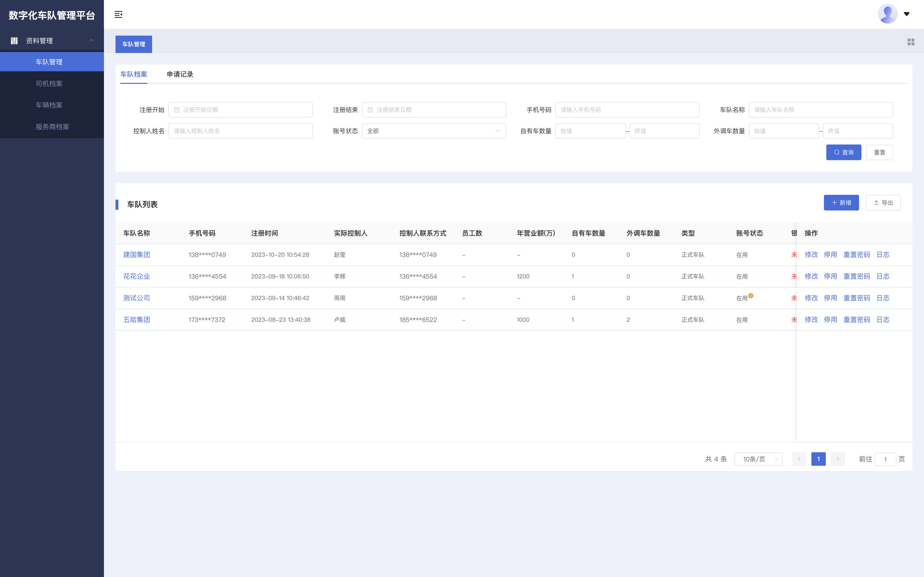
Task: Focus the 手机号码 input field
Action: (x=627, y=110)
